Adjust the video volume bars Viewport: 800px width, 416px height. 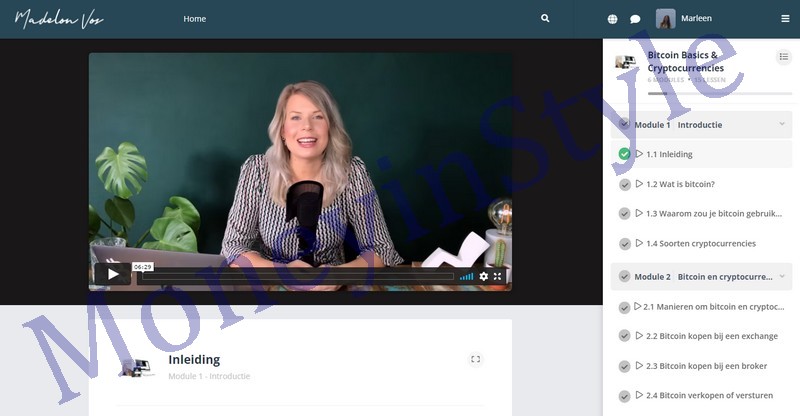pyautogui.click(x=466, y=276)
